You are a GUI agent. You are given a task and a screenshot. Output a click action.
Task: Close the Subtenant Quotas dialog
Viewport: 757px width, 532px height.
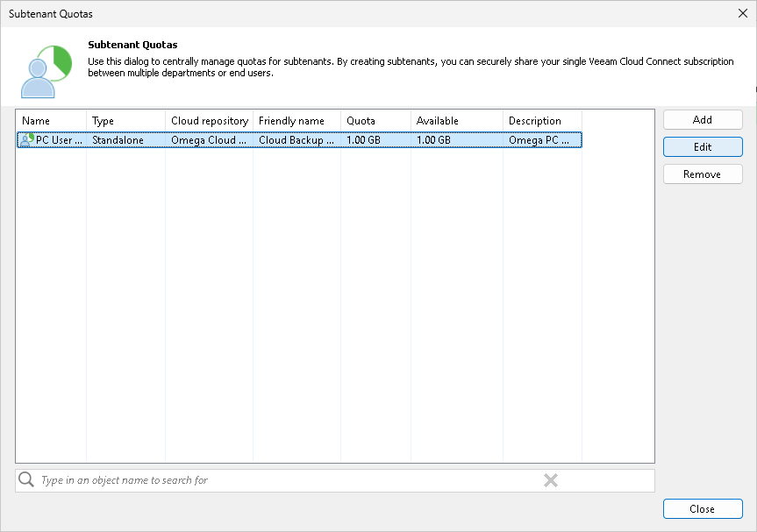point(702,508)
